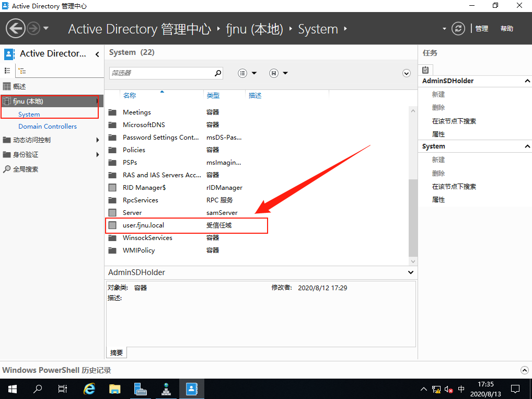Viewport: 532px width, 399px height.
Task: Click the list's scroll up arrow
Action: pyautogui.click(x=413, y=111)
